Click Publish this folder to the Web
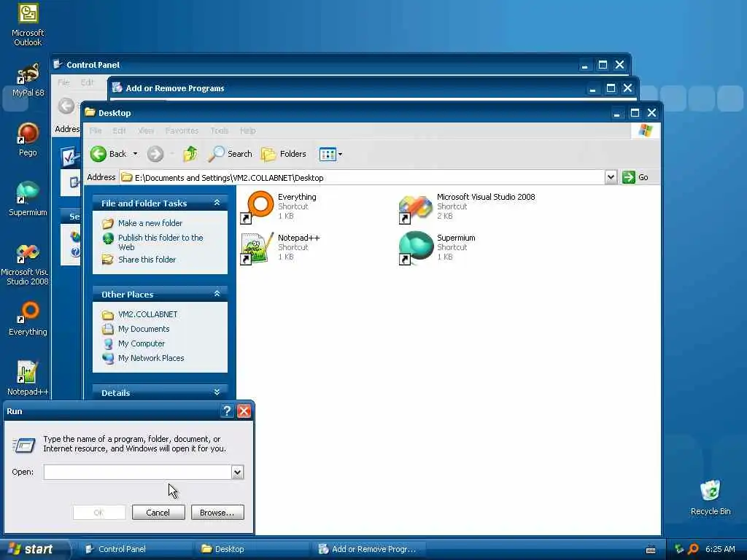The width and height of the screenshot is (747, 560). 160,242
